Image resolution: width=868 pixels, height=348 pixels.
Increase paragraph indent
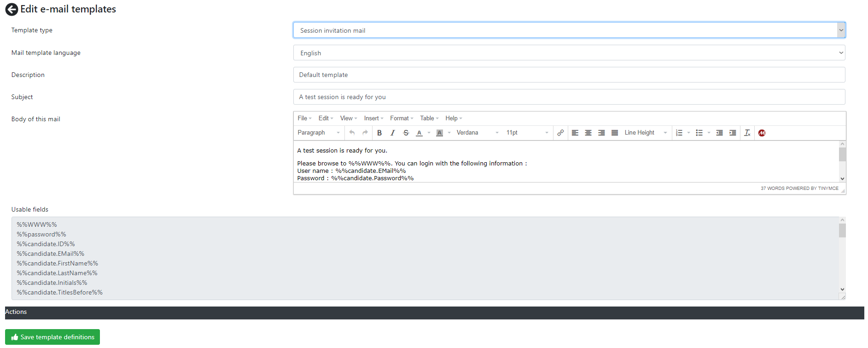[733, 133]
